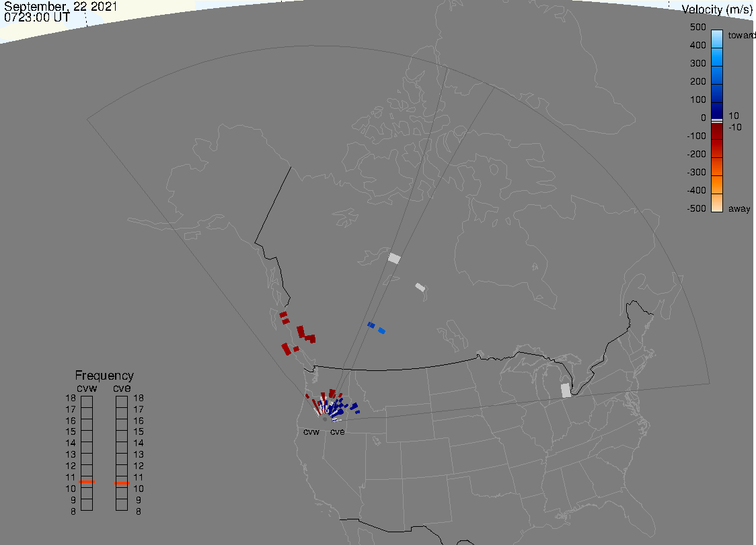756x545 pixels.
Task: Select the dark red 0 to -100 swatch
Action: coord(717,131)
